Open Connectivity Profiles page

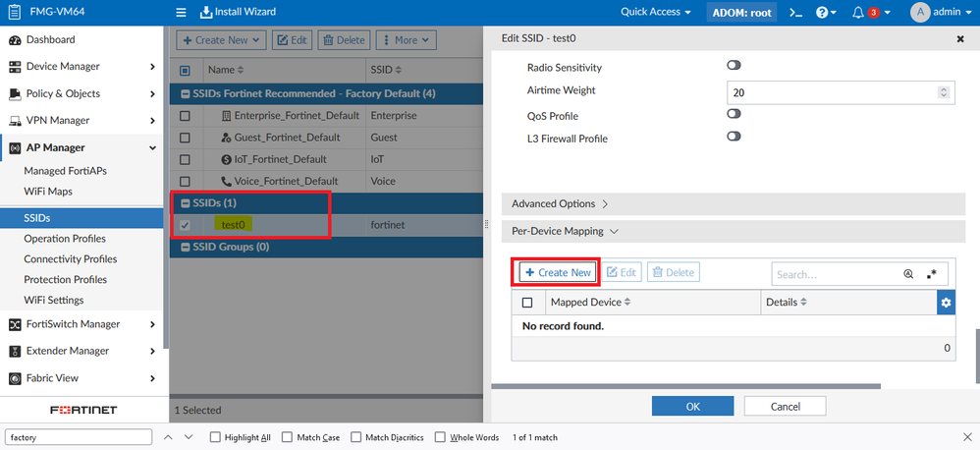(x=70, y=258)
